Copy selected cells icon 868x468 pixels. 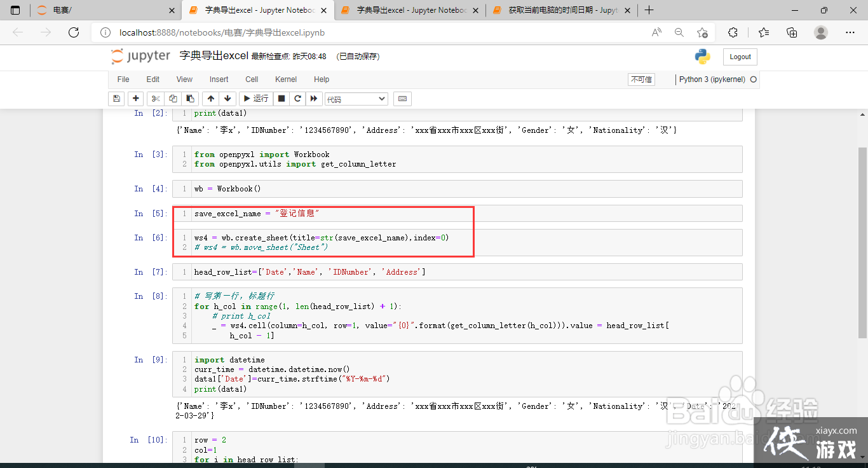[x=173, y=99]
